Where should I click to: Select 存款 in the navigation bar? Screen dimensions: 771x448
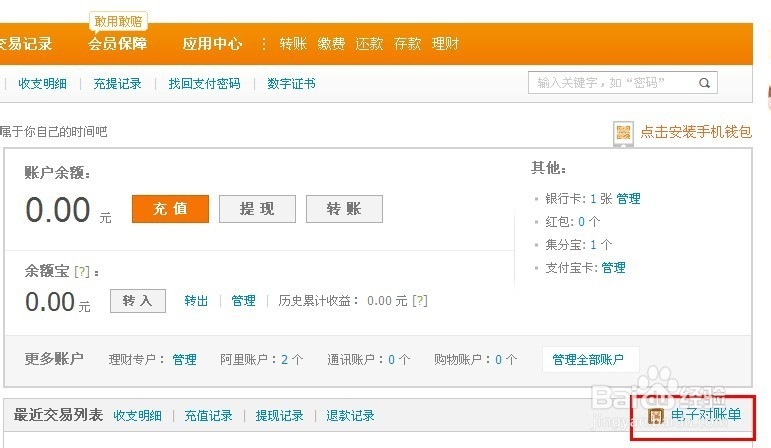click(x=407, y=44)
